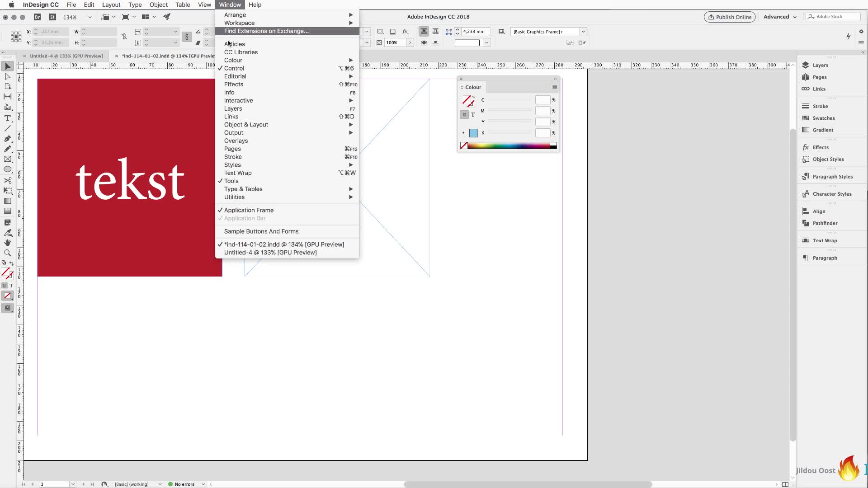Select the Line tool
The width and height of the screenshot is (868, 488).
click(8, 128)
